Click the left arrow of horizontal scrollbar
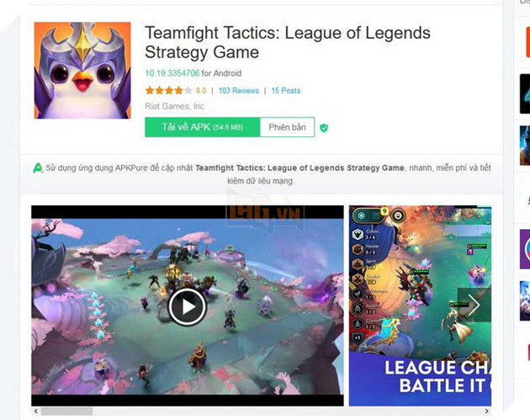 (36, 412)
